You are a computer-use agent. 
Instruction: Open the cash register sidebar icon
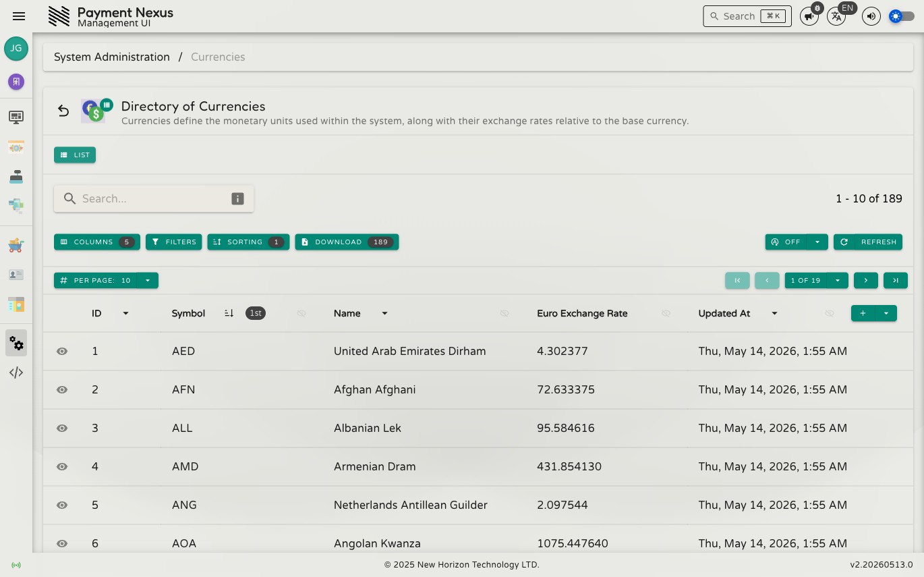16,176
